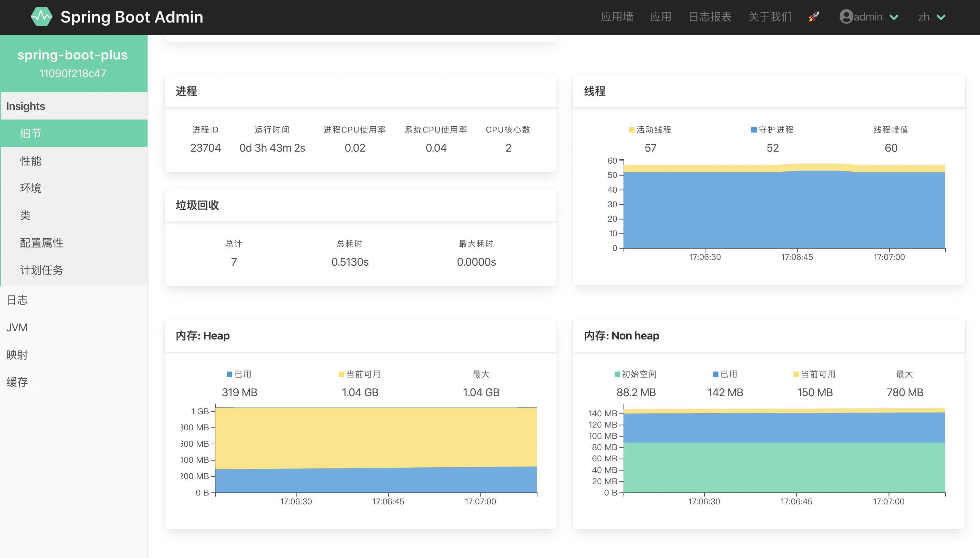This screenshot has width=980, height=558.
Task: Open the admin account dropdown
Action: click(869, 17)
